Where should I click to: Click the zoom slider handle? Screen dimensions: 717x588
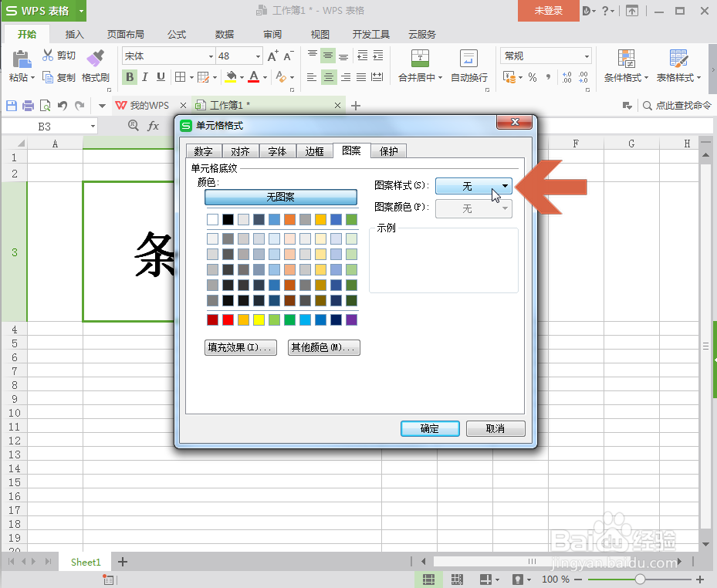pos(640,580)
